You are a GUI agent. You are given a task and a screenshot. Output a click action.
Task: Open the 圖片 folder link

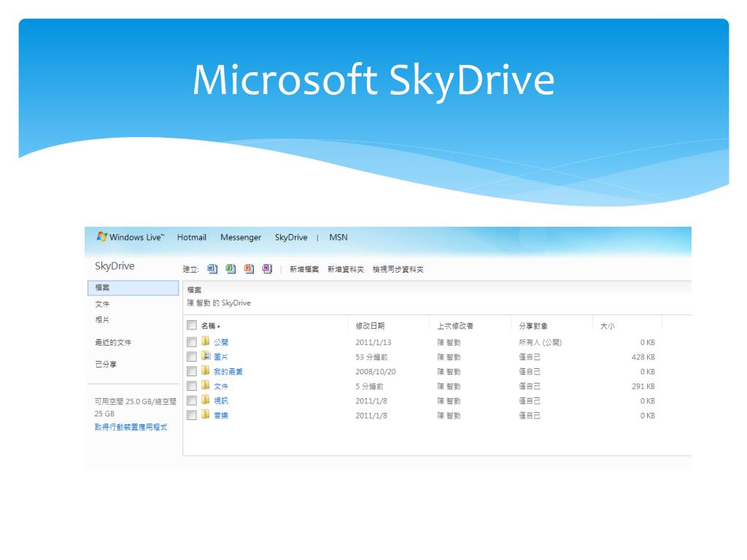220,357
